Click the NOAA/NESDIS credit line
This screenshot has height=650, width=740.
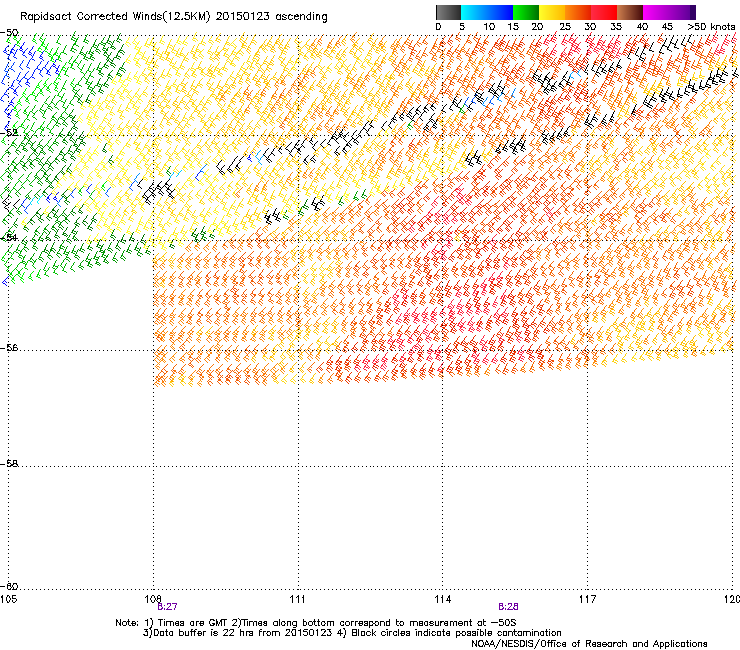coord(589,644)
